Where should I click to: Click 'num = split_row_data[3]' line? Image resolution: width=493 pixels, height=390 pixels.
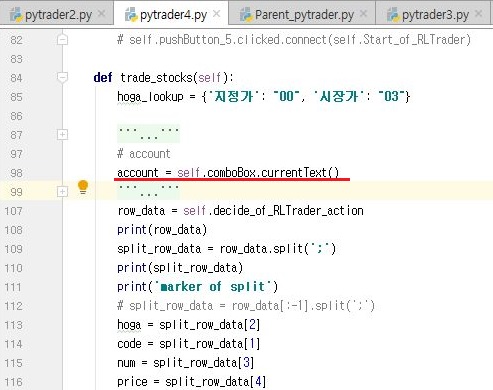(x=186, y=363)
